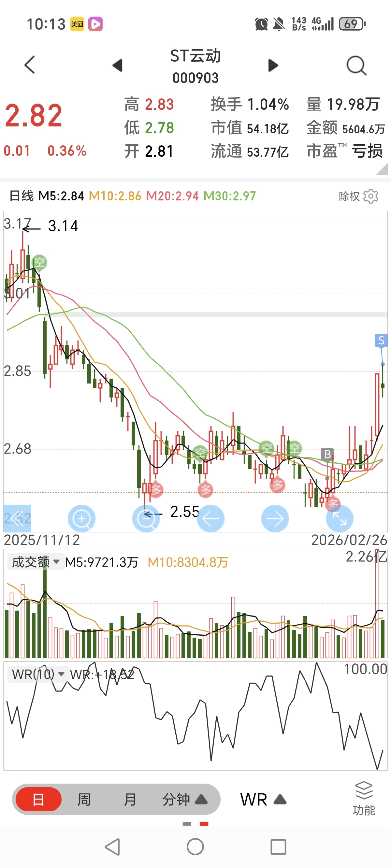Open the 分钟 minute period menu
Image resolution: width=391 pixels, height=868 pixels.
point(185,799)
